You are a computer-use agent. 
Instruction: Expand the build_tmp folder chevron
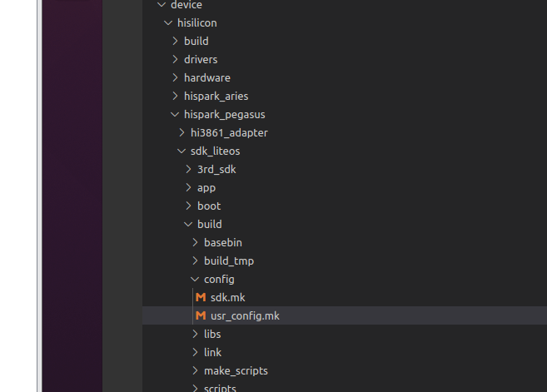coord(195,261)
